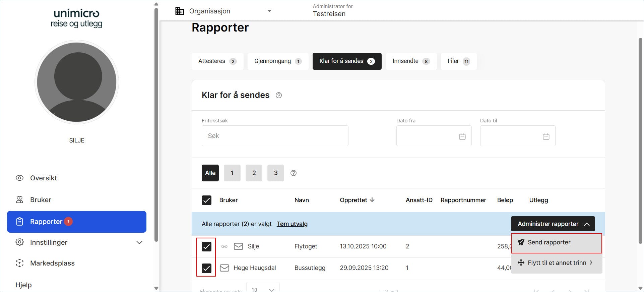Uncheck the checkbox for Silje's Flytoget report
644x292 pixels.
(x=206, y=246)
